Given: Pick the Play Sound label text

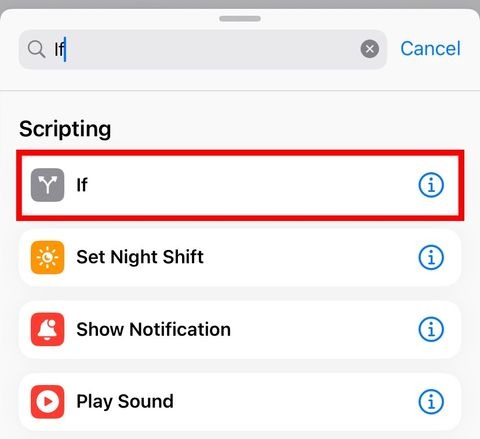Looking at the screenshot, I should [125, 401].
